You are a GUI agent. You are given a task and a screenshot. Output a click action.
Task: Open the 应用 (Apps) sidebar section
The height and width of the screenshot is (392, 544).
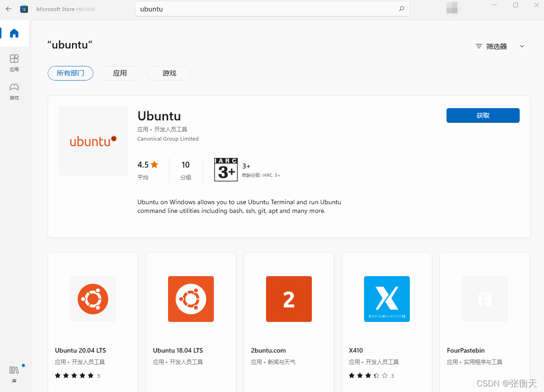14,63
